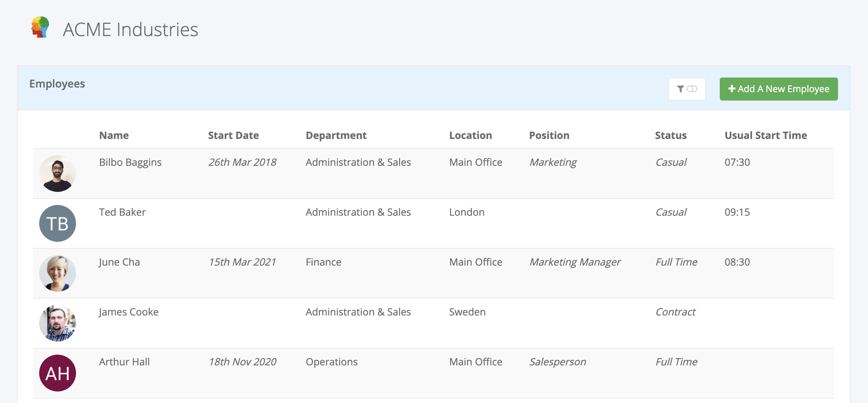The image size is (868, 403).
Task: Open the June Cha employee name
Action: point(119,262)
